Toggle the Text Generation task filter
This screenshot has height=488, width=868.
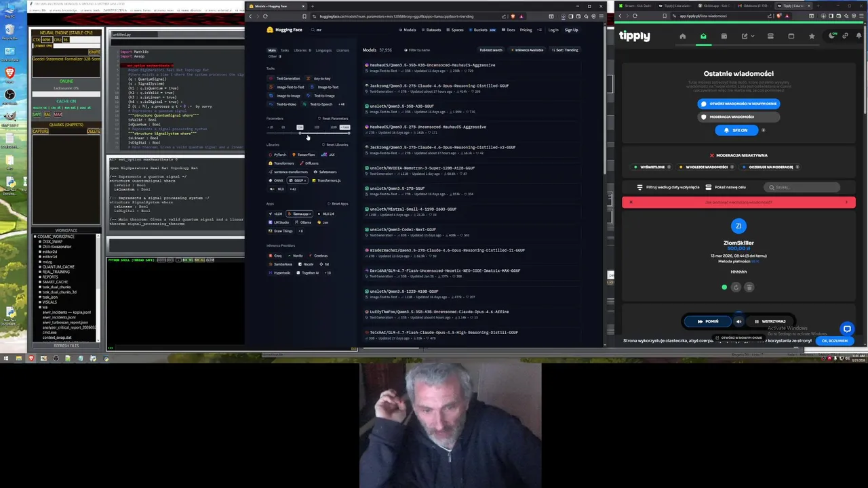(x=285, y=79)
